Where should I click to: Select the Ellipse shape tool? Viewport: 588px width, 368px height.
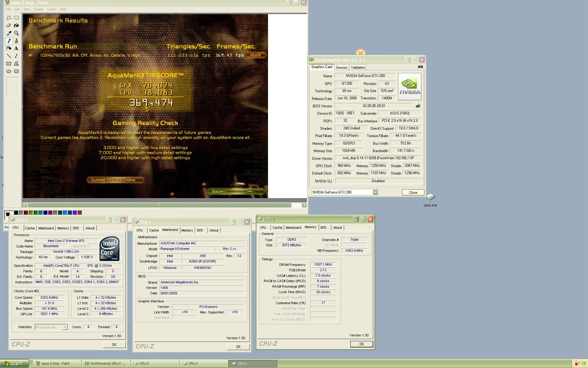pyautogui.click(x=9, y=71)
